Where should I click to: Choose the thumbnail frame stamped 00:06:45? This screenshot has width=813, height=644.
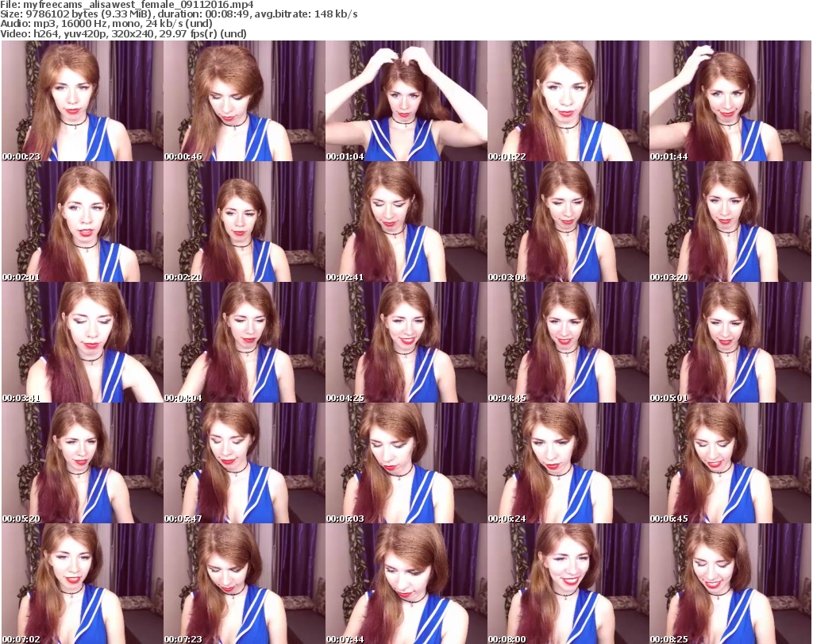tap(730, 463)
